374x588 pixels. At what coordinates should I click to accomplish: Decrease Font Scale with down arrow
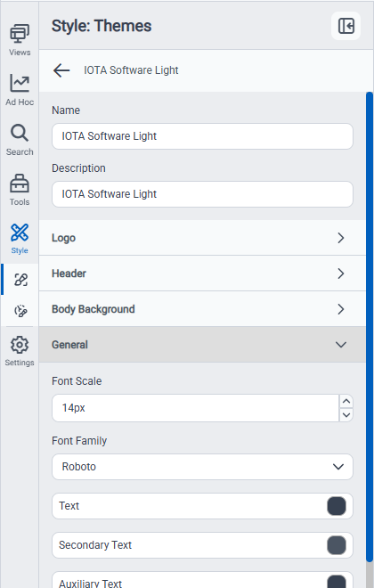pyautogui.click(x=346, y=415)
